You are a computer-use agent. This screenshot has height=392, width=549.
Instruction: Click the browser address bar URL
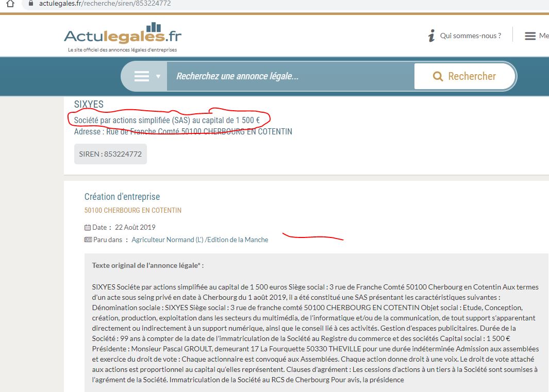(x=105, y=4)
